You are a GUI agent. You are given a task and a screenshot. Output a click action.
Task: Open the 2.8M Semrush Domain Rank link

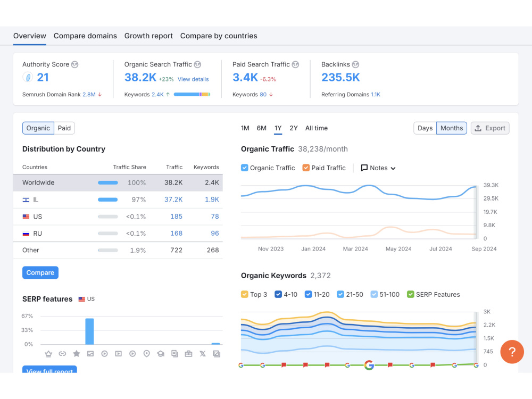click(x=89, y=95)
